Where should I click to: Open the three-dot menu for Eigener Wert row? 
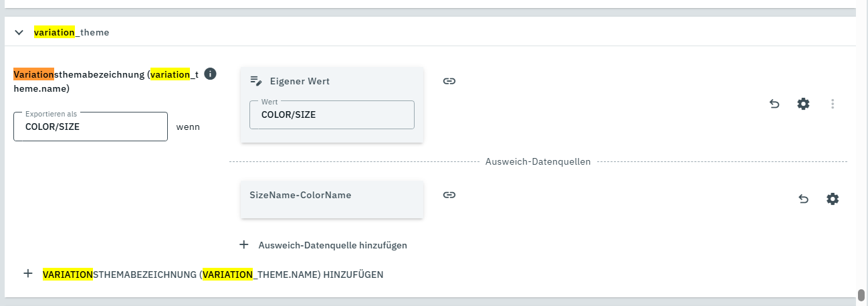(833, 104)
